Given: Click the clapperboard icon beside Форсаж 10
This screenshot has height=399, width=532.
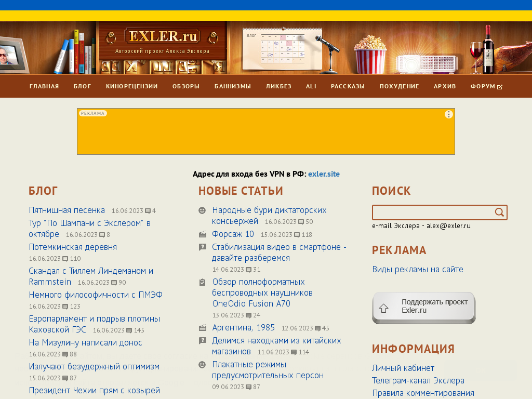Looking at the screenshot, I should click(x=203, y=234).
